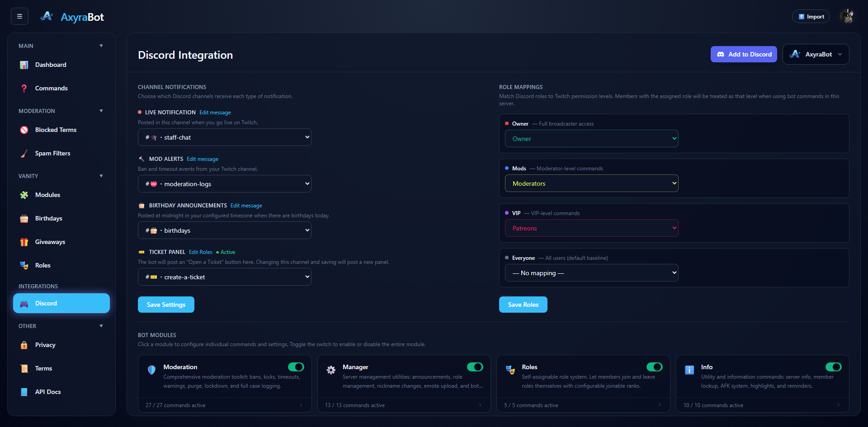Toggle the Info module switch
This screenshot has width=868, height=427.
click(834, 367)
